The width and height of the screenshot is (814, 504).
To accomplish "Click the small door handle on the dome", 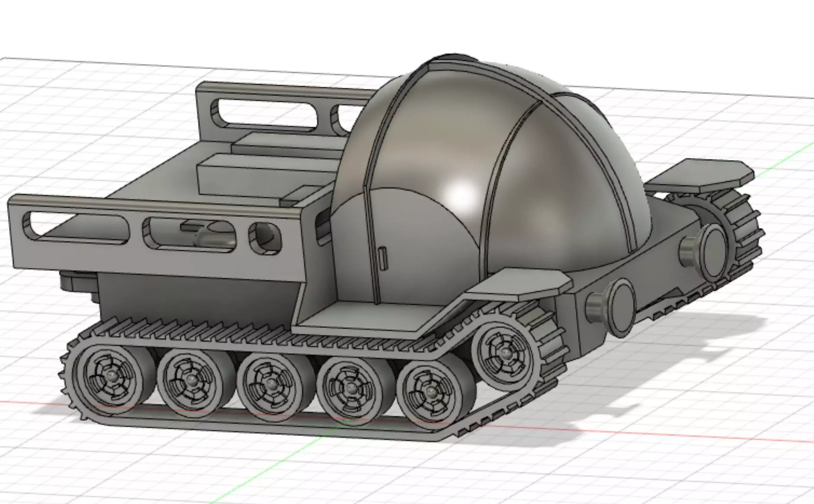I will (x=383, y=258).
